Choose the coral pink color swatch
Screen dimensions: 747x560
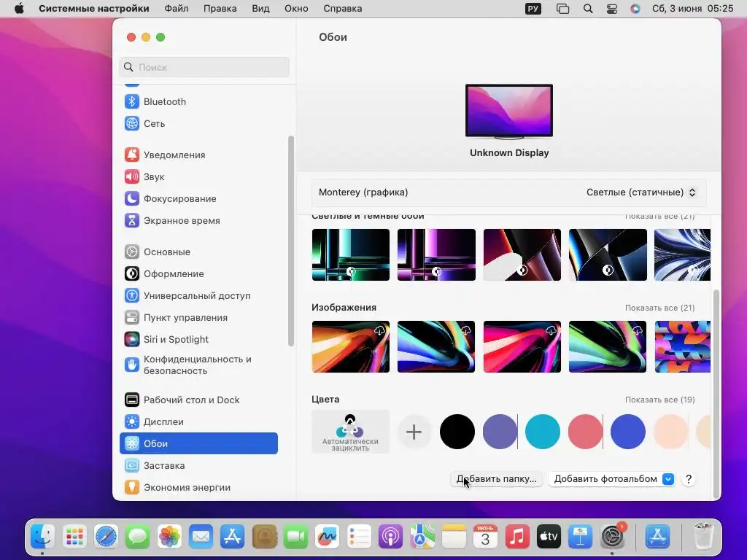coord(585,432)
